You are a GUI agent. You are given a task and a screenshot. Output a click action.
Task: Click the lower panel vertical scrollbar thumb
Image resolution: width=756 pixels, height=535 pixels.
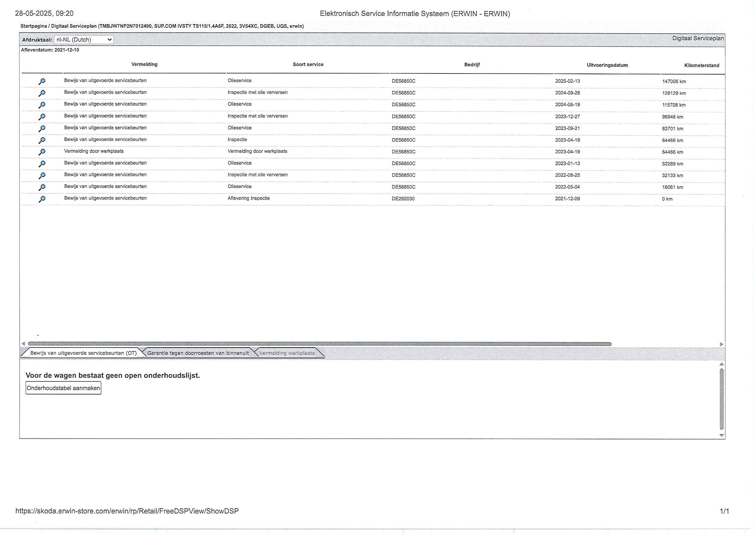pos(722,399)
